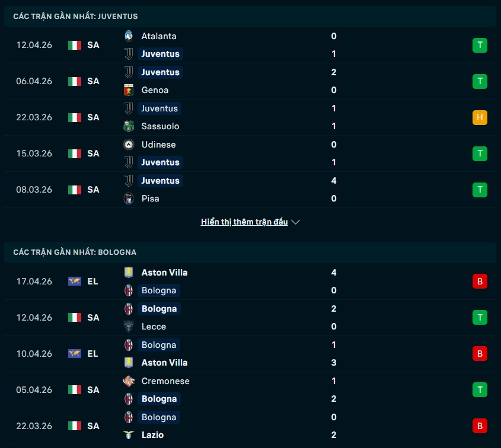Click the green T badge for Atalanta match
The image size is (501, 448).
[x=480, y=45]
